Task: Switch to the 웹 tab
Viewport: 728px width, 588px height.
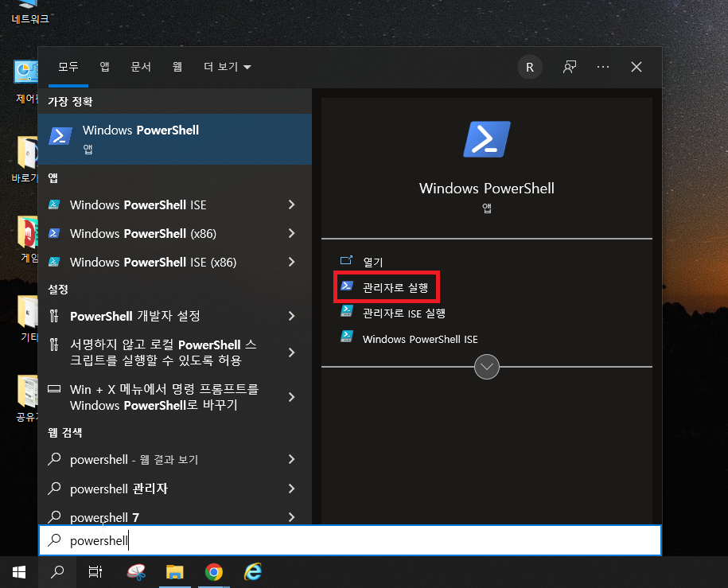Action: click(177, 67)
